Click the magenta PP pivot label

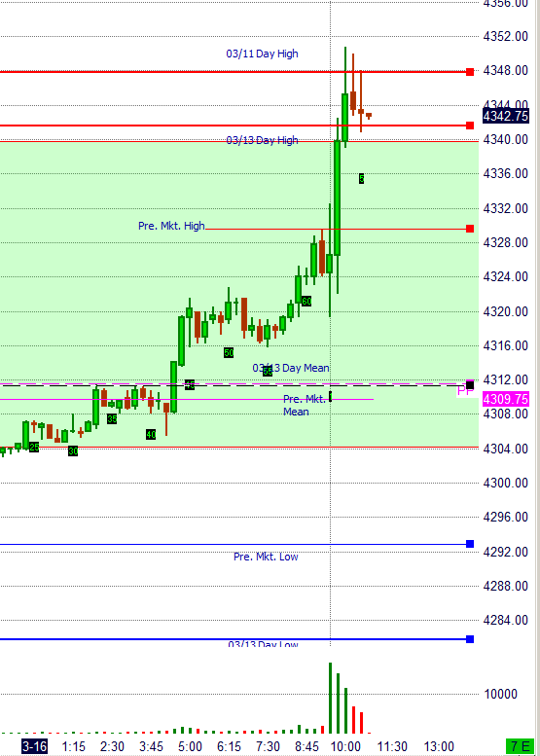(465, 391)
